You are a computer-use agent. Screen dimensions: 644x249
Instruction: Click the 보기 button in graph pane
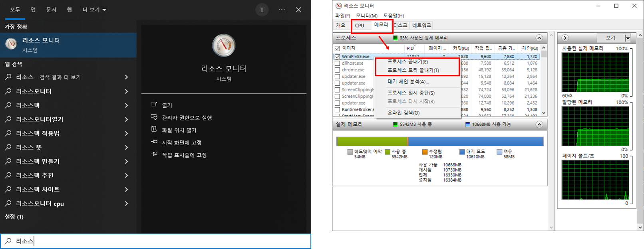point(610,38)
